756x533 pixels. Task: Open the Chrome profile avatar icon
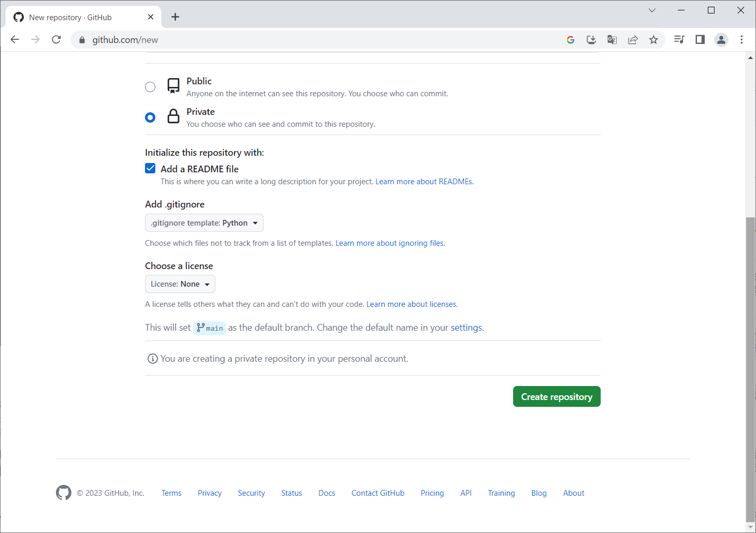click(x=721, y=40)
